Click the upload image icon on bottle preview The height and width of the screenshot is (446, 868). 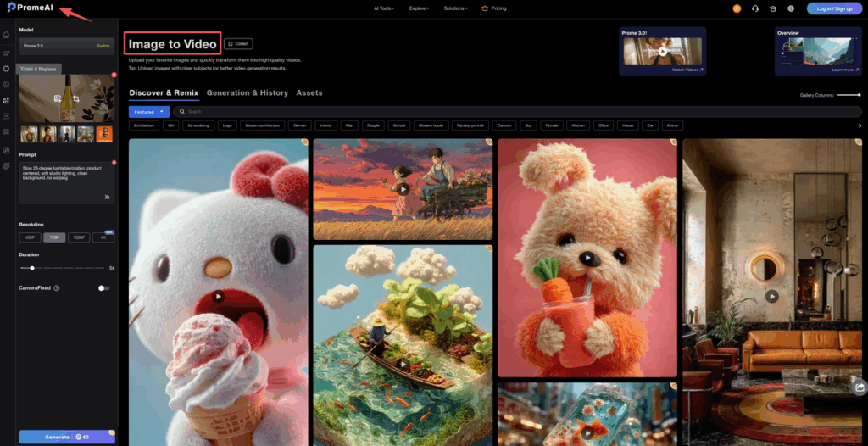58,98
